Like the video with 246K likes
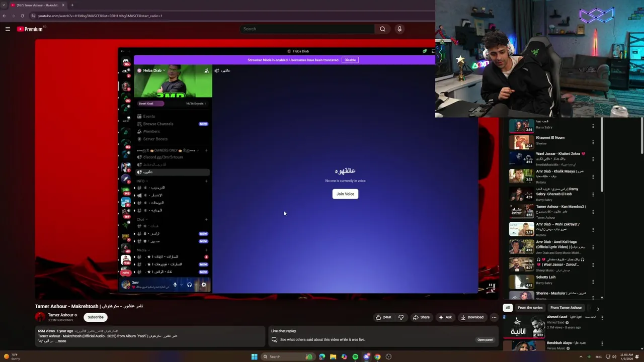Viewport: 644px width, 362px height. click(383, 317)
